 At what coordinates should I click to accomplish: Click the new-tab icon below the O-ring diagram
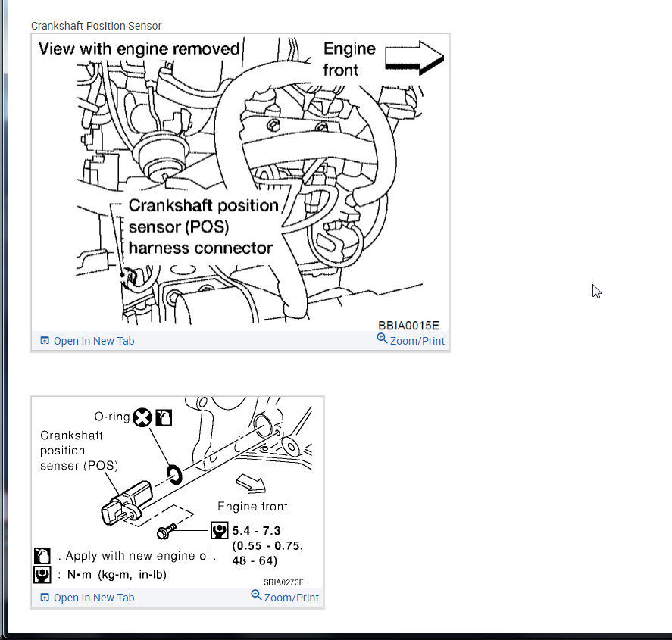(45, 597)
